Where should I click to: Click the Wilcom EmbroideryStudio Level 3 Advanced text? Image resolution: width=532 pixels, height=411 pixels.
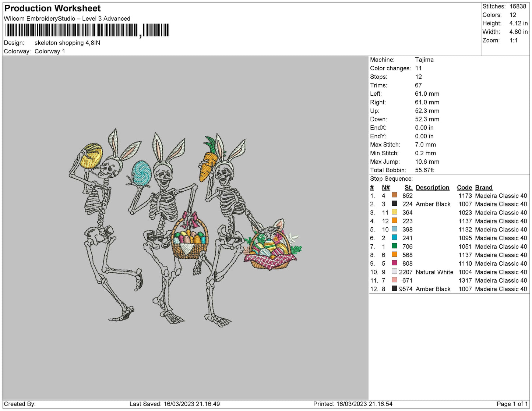tap(67, 18)
